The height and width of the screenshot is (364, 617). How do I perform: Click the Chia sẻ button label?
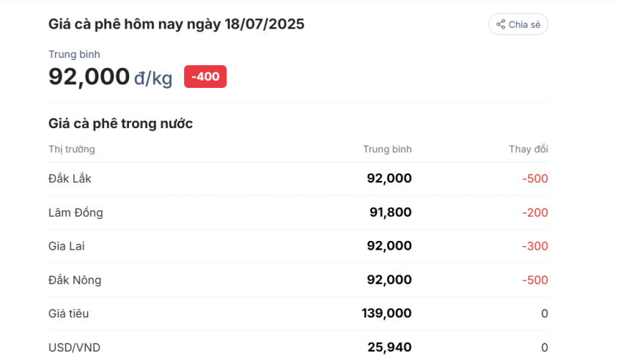[x=525, y=24]
